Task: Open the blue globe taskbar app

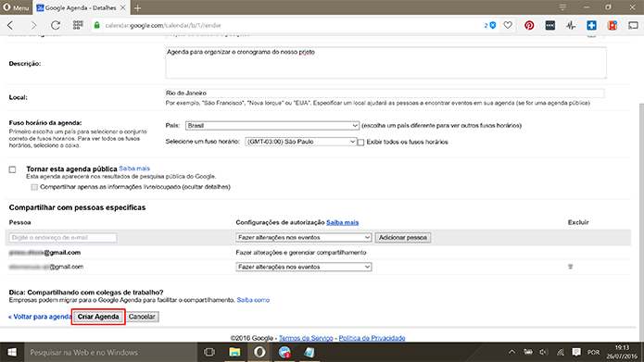Action: click(x=284, y=352)
